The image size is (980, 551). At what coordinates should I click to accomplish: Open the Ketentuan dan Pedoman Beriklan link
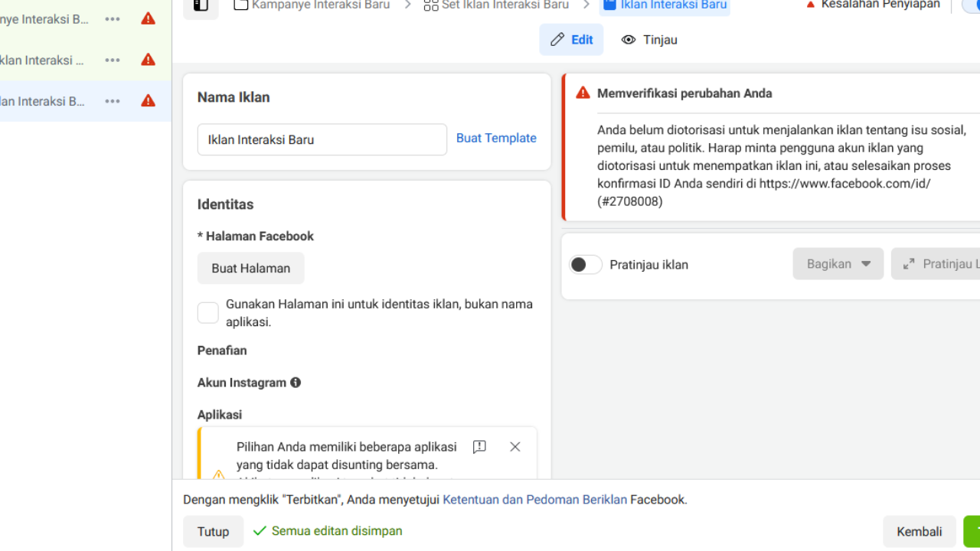coord(535,500)
